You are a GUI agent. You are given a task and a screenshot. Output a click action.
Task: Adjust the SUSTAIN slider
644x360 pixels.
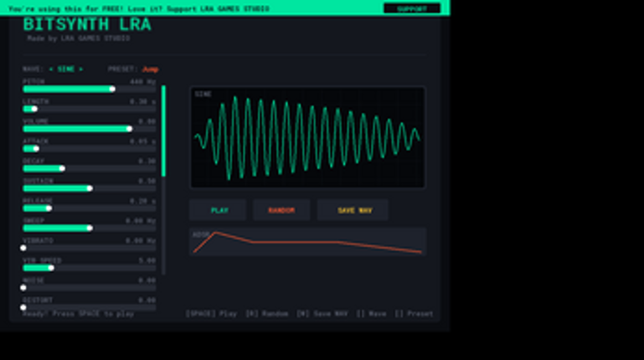pyautogui.click(x=90, y=188)
